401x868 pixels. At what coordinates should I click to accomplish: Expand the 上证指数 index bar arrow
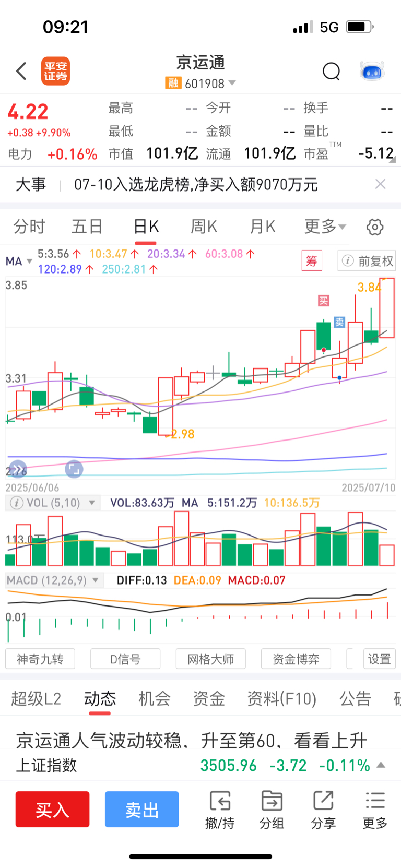381,765
